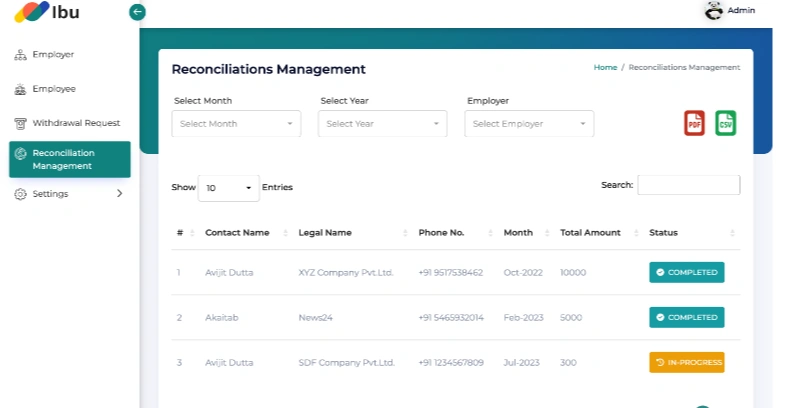Click the Ibu logo
The width and height of the screenshot is (803, 408).
(x=47, y=13)
